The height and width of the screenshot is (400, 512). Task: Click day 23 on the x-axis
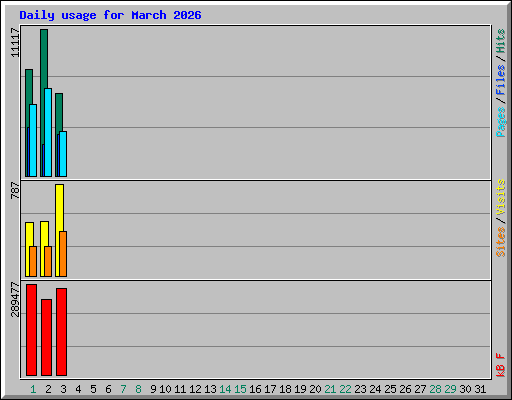360,389
